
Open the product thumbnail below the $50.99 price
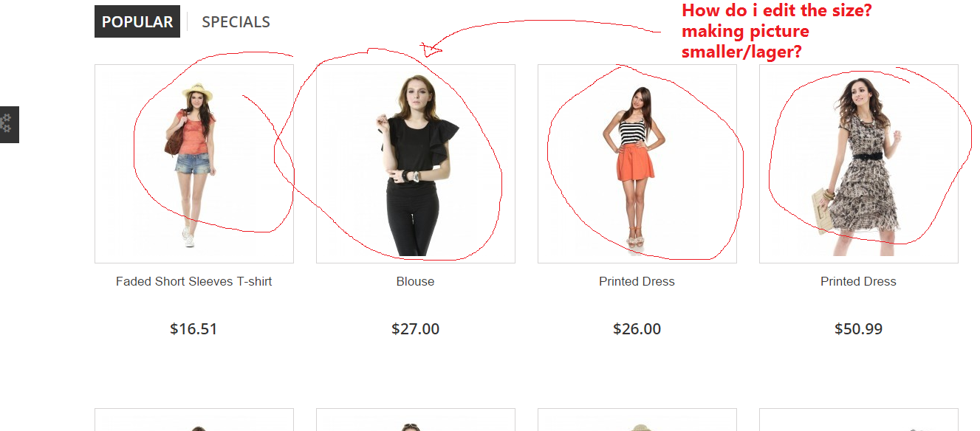click(x=859, y=420)
